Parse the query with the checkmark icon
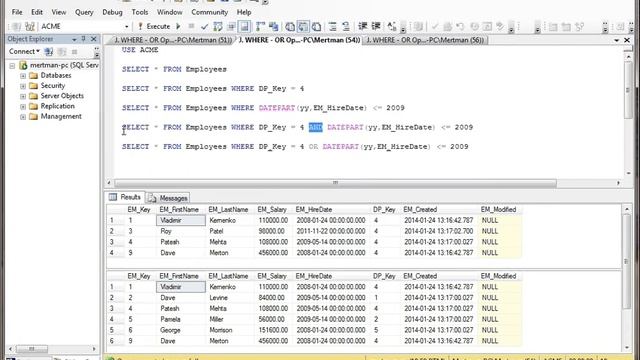 point(204,27)
